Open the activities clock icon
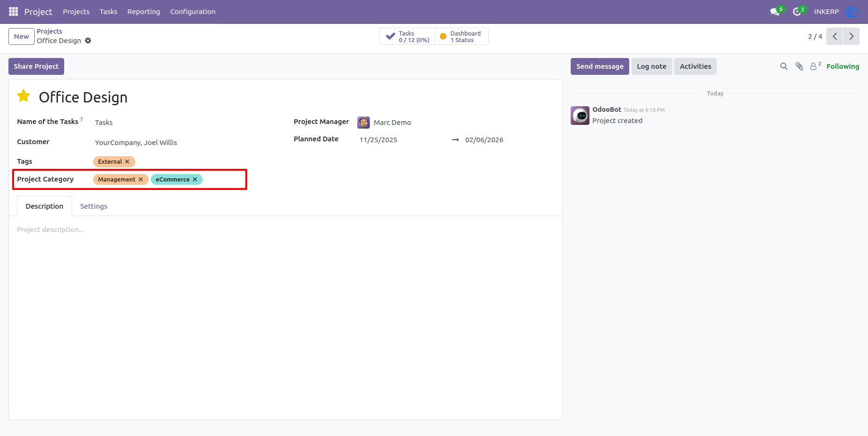 (x=796, y=12)
